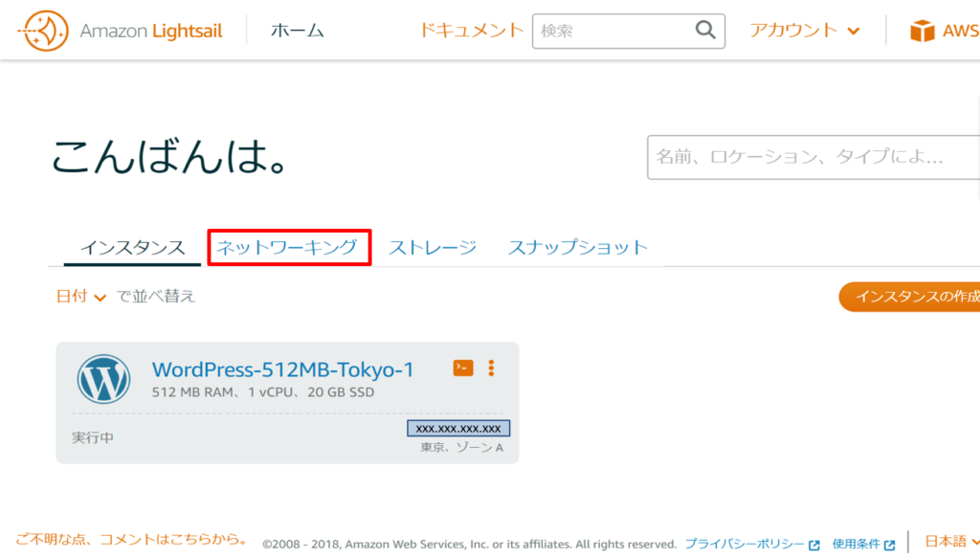980x559 pixels.
Task: Click the top 検索 input field
Action: pos(612,31)
